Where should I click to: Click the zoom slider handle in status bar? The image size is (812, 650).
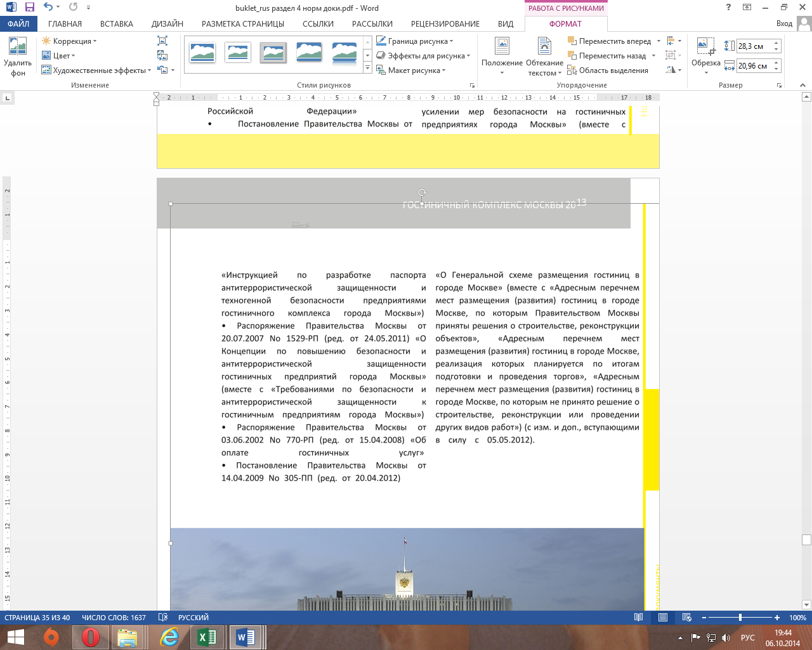tap(740, 618)
